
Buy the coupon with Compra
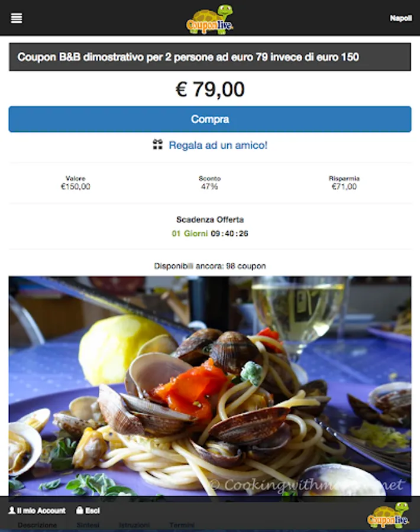click(210, 119)
